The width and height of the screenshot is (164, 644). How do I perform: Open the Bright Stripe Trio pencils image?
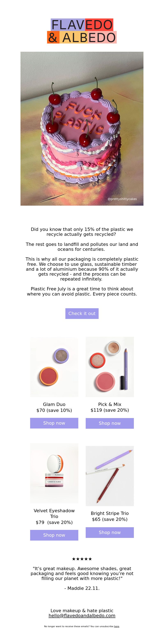click(110, 476)
